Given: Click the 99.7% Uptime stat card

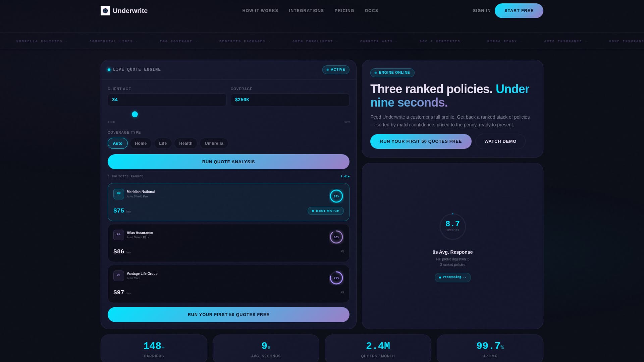Looking at the screenshot, I should point(490,348).
